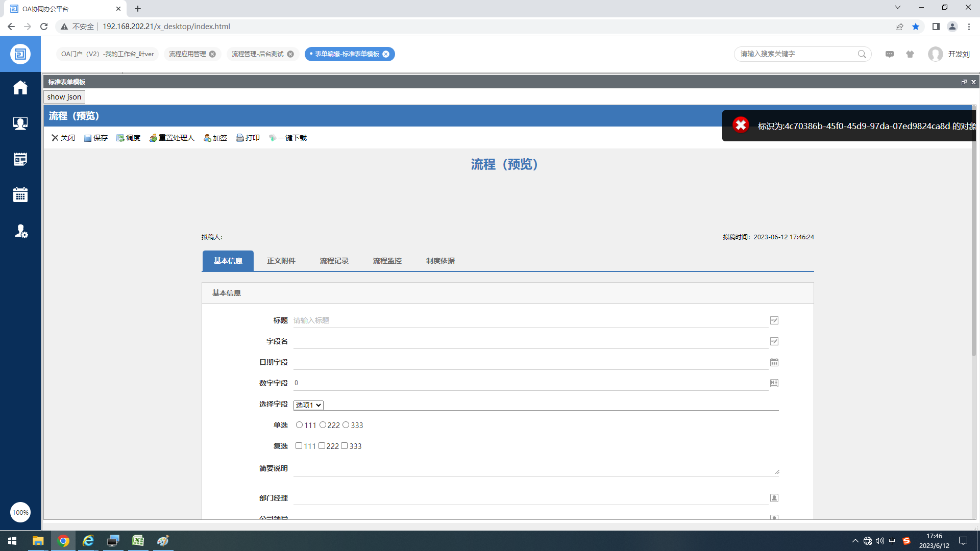Click the home icon in left sidebar

(x=20, y=88)
